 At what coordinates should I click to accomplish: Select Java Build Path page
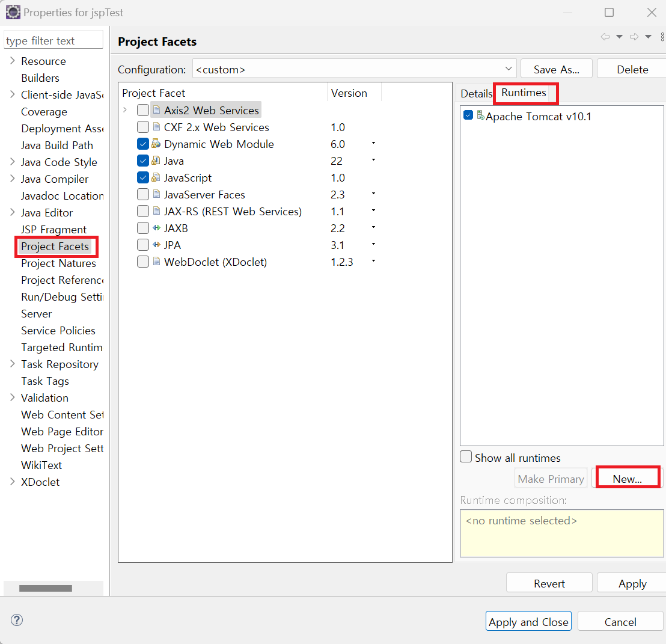pos(57,146)
